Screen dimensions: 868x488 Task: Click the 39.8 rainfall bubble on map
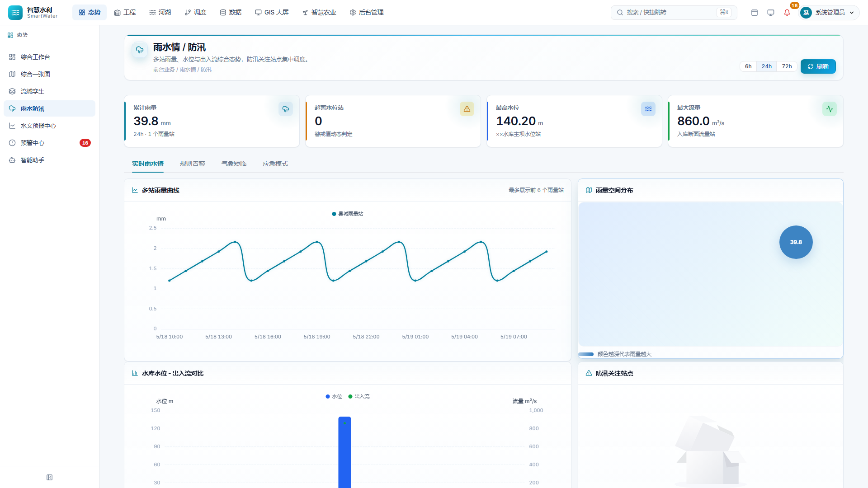coord(796,242)
